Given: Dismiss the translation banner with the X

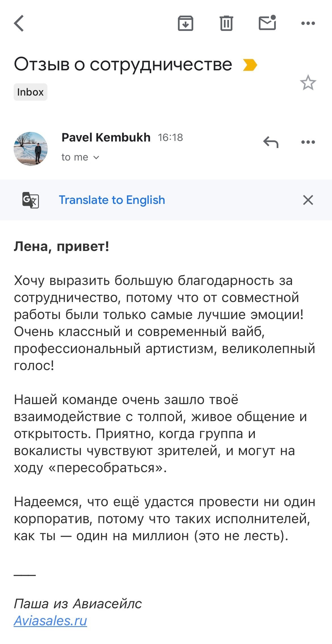Looking at the screenshot, I should [308, 200].
